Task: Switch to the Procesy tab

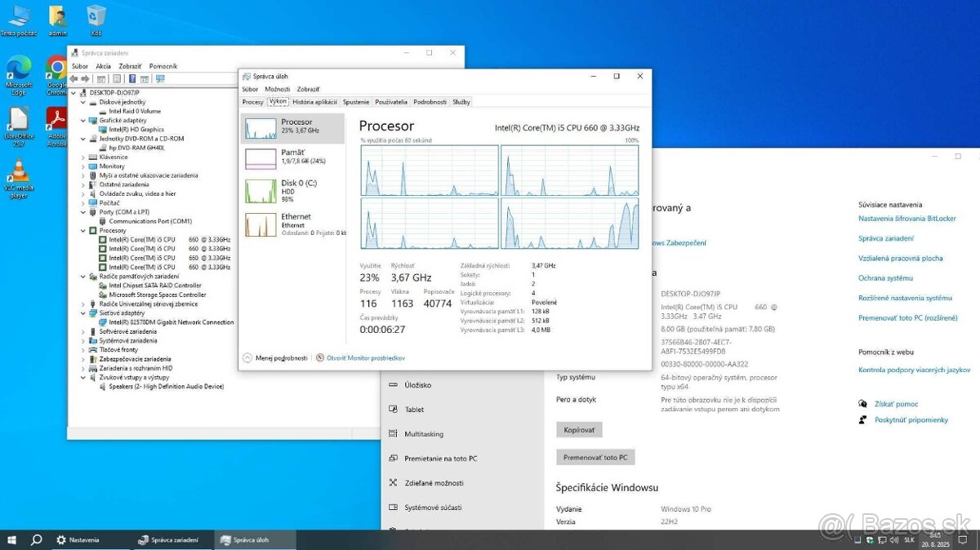Action: point(252,101)
